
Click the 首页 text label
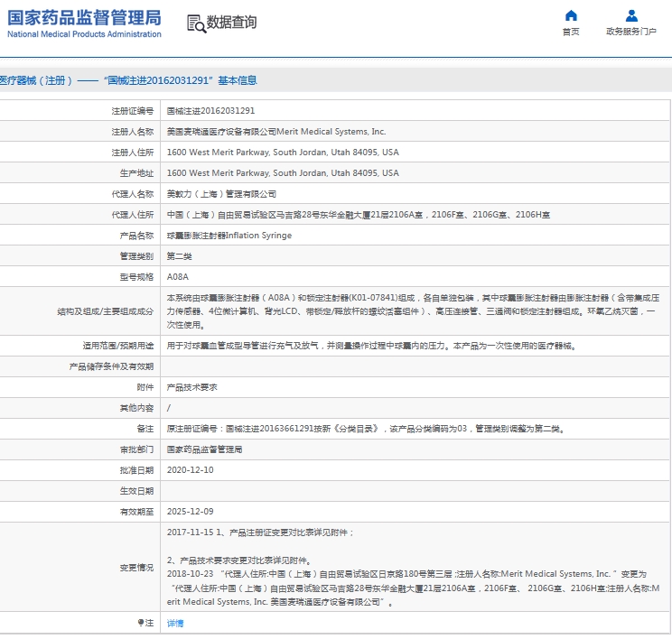tap(571, 32)
